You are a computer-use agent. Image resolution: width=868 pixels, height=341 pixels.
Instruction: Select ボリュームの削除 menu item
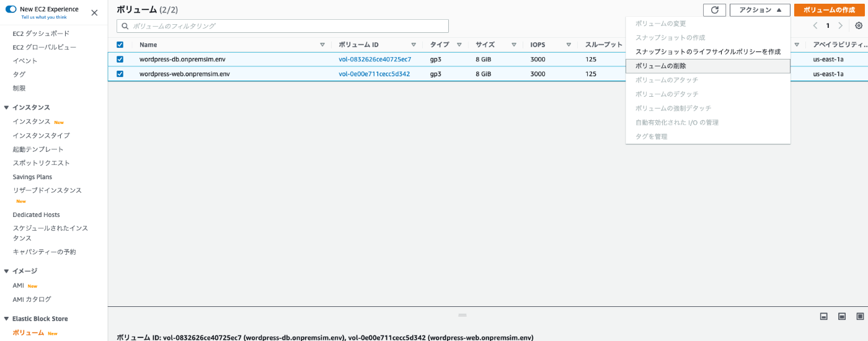point(708,66)
